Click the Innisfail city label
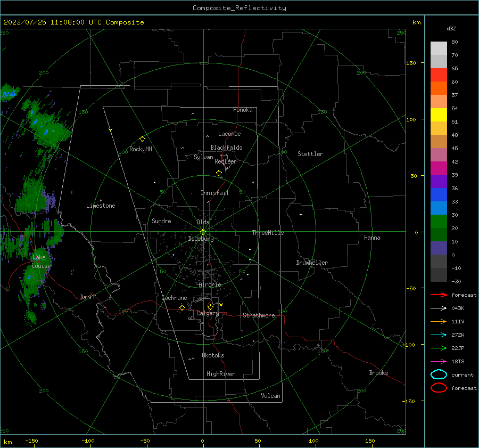Screen dimensions: 479x448 (x=214, y=193)
